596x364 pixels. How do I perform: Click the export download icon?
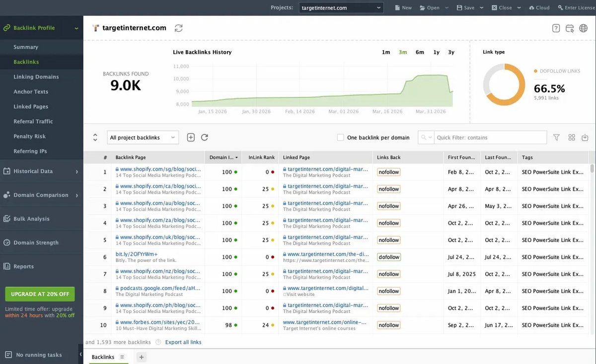tap(585, 138)
